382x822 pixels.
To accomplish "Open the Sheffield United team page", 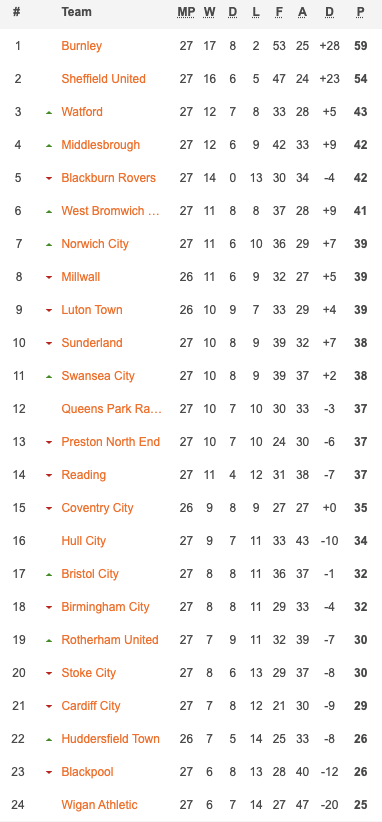I will coord(103,79).
